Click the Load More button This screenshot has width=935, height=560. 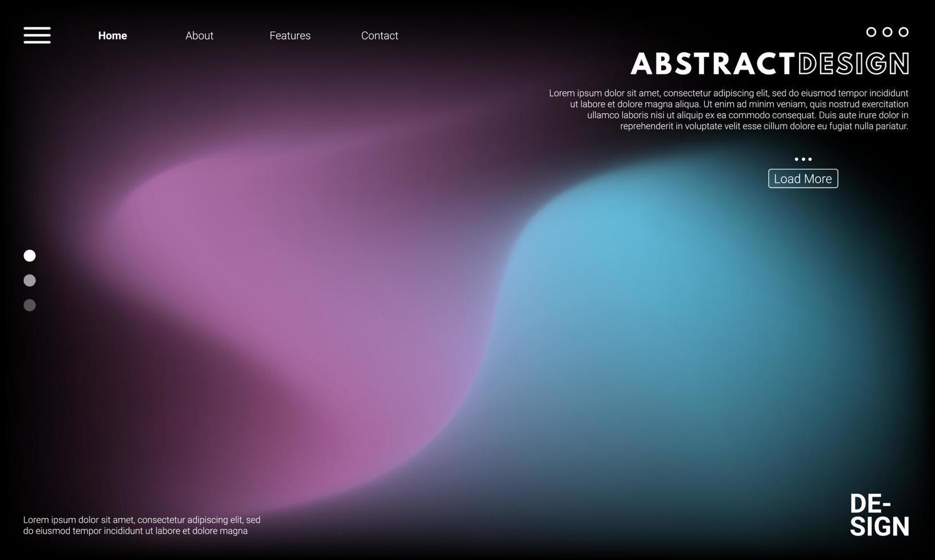click(x=803, y=178)
